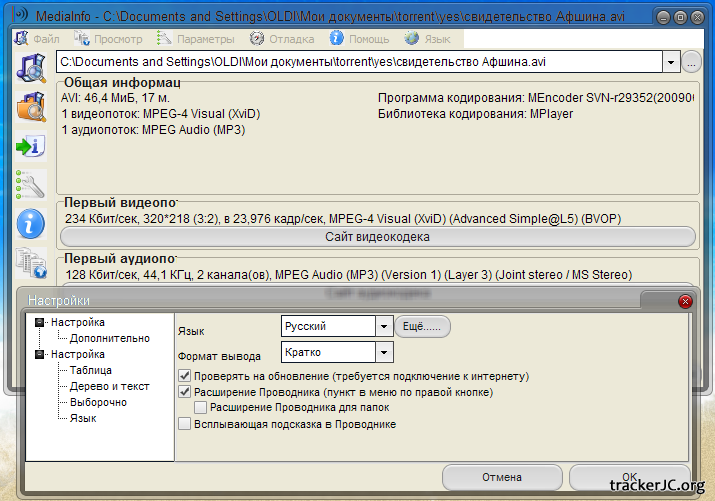
Task: Close the Настройки dialog with red X
Action: pyautogui.click(x=685, y=301)
